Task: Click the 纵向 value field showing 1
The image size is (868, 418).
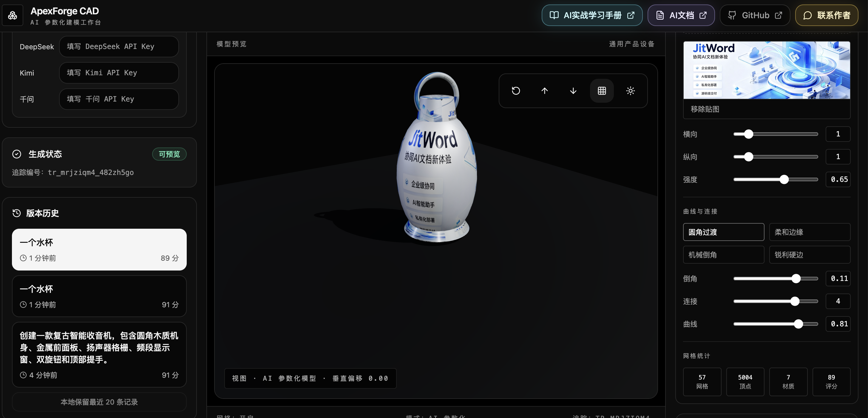Action: pos(838,156)
